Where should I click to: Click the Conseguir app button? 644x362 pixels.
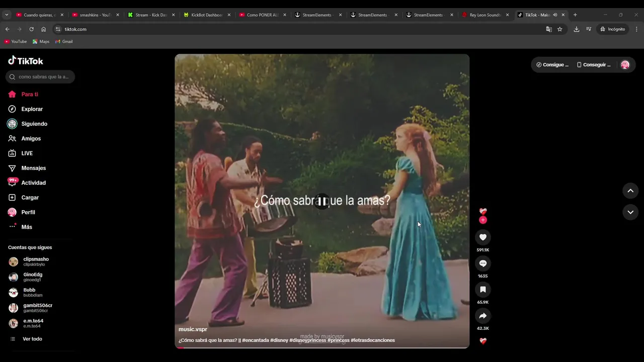pos(594,65)
